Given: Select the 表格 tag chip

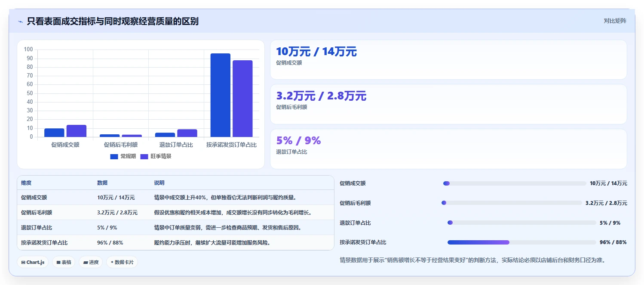Looking at the screenshot, I should click(x=64, y=262).
